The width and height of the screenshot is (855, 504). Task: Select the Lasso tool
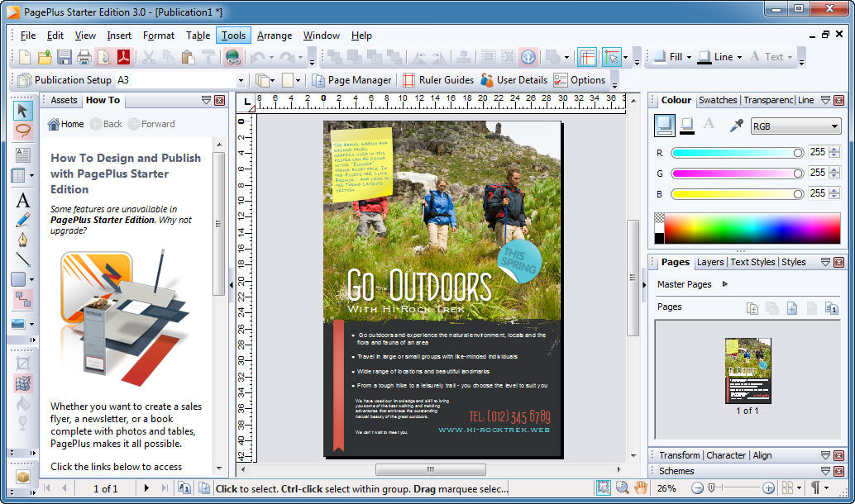coord(22,131)
